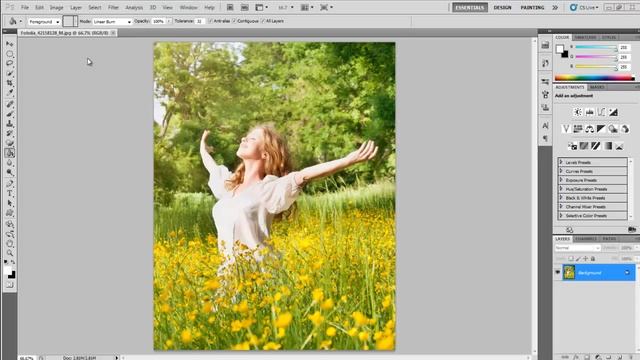Open the collapsed Paragraph panel icon

coord(545,139)
